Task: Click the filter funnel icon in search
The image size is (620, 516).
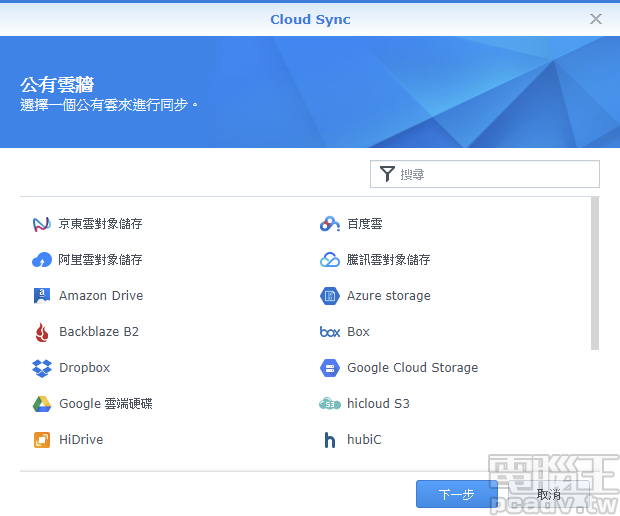Action: click(387, 174)
